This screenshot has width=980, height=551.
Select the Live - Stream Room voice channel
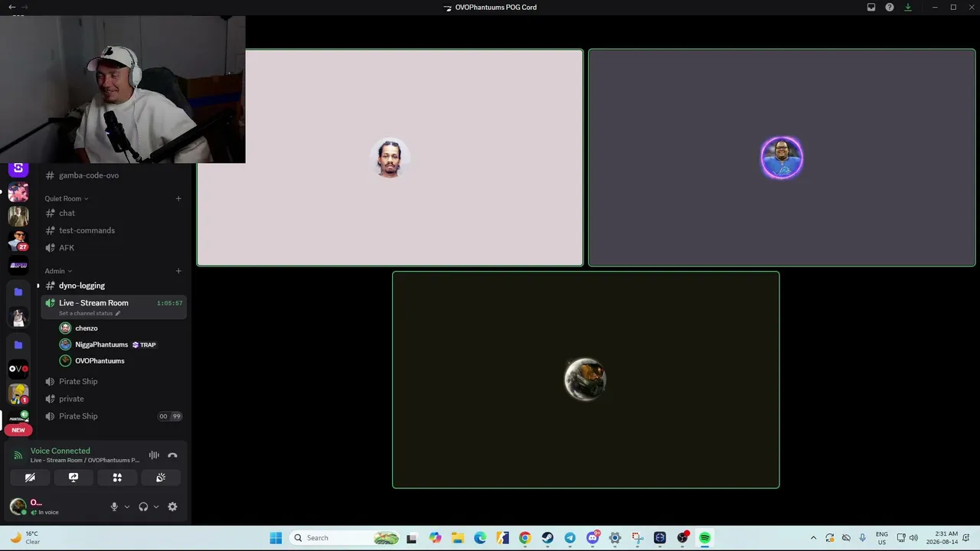[x=113, y=307]
